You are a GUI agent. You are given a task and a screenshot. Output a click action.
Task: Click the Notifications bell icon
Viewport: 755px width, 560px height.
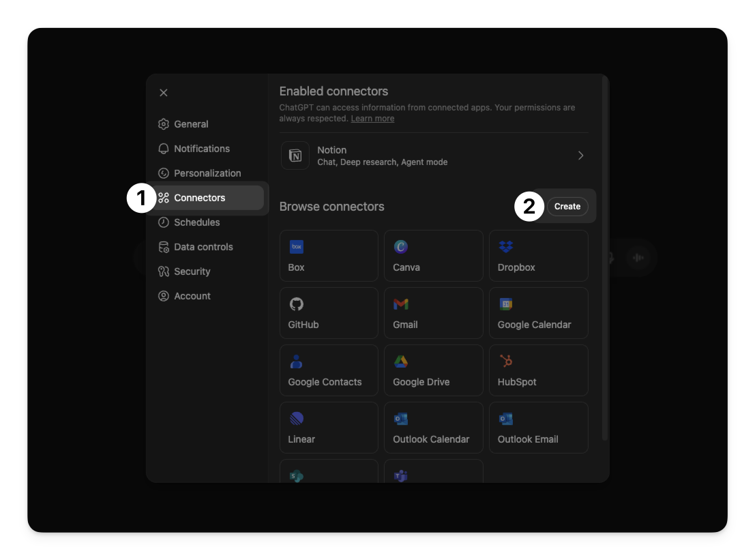[x=164, y=148]
